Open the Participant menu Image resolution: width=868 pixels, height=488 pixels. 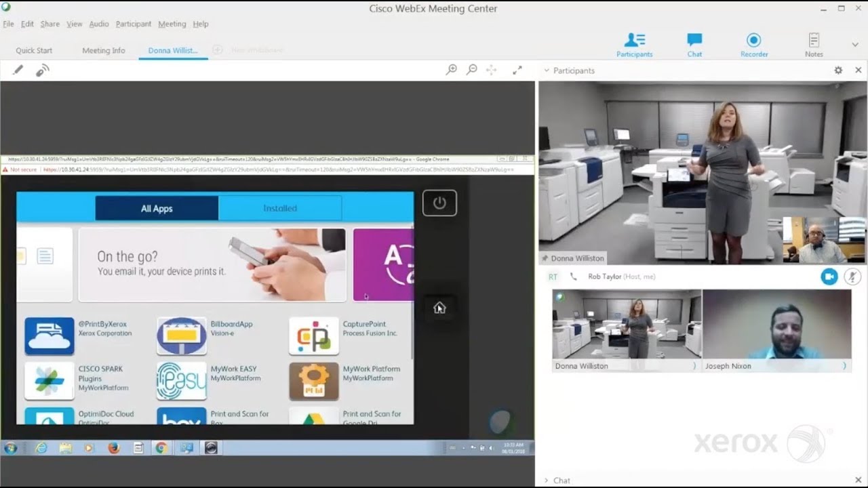point(134,24)
